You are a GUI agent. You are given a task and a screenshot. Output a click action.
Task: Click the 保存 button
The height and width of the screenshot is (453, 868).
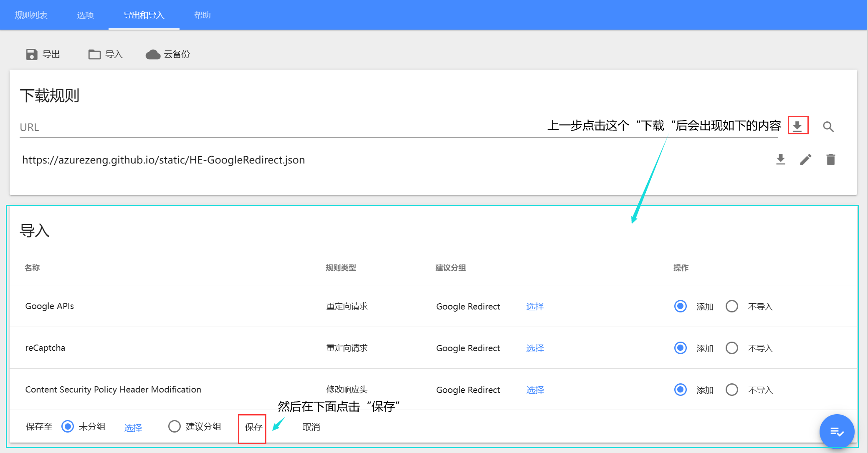tap(253, 427)
